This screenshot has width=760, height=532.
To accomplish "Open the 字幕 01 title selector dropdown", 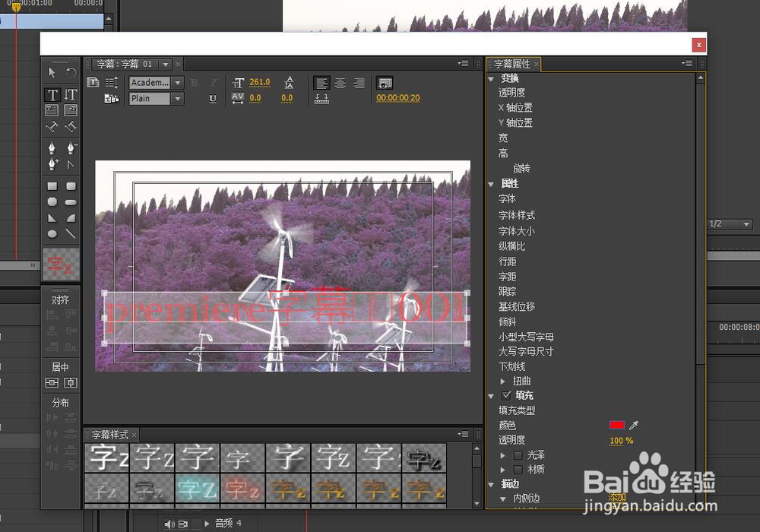I will pyautogui.click(x=166, y=64).
